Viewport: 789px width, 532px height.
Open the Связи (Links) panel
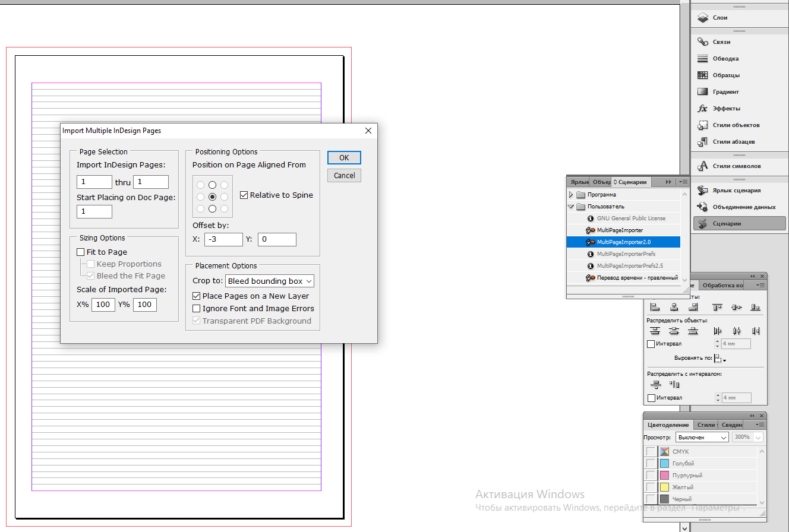coord(739,42)
